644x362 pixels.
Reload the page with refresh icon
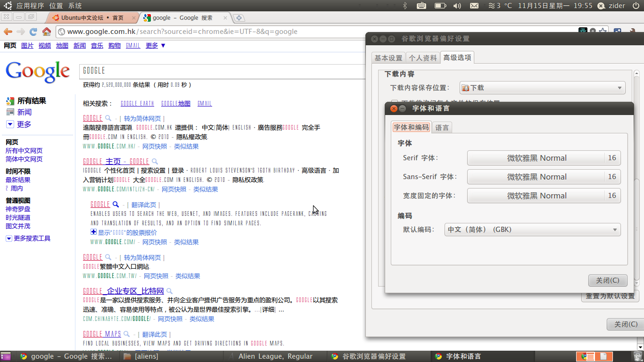(33, 32)
